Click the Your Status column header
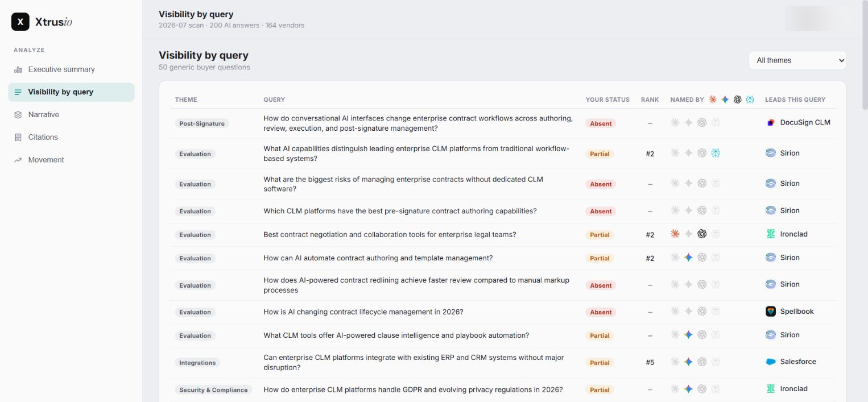 pos(607,100)
